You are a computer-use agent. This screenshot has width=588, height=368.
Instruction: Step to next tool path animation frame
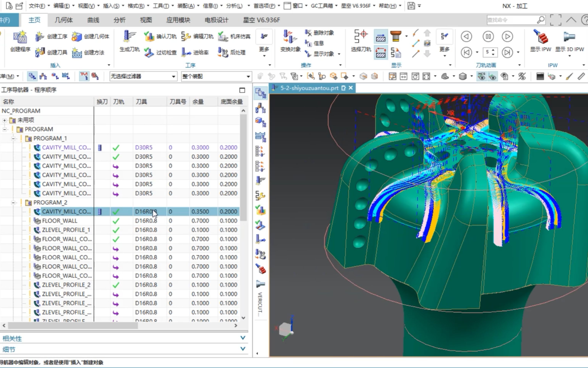[507, 52]
